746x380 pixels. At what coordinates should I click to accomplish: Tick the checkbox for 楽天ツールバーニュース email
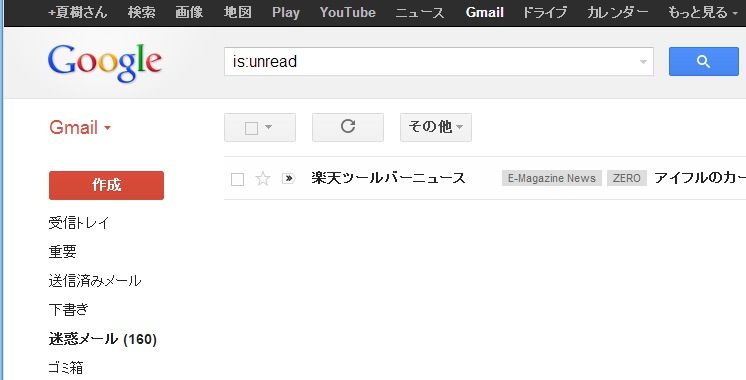(x=237, y=179)
